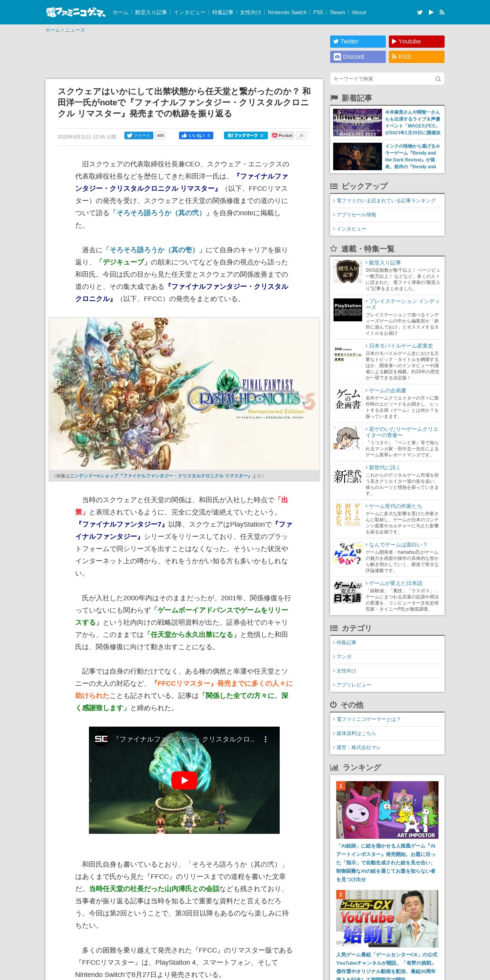Open Nintendo Switch in the top navigation
Viewport: 490px width, 980px height.
(x=287, y=12)
